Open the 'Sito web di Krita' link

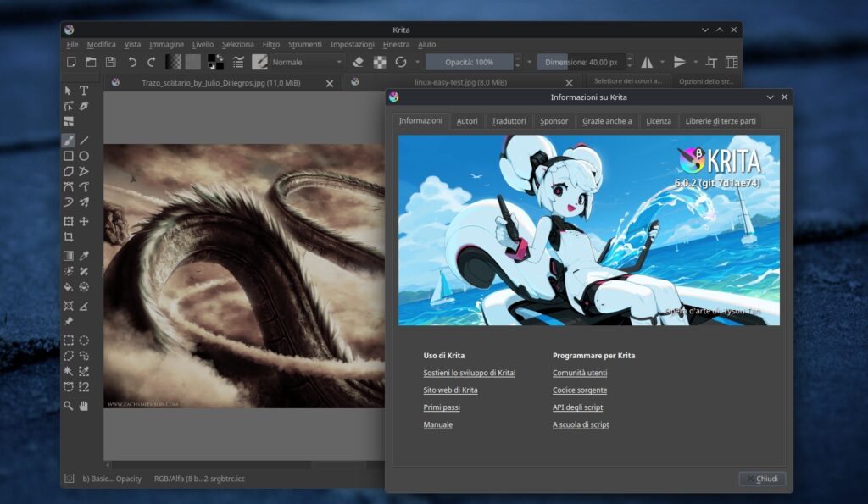[450, 390]
